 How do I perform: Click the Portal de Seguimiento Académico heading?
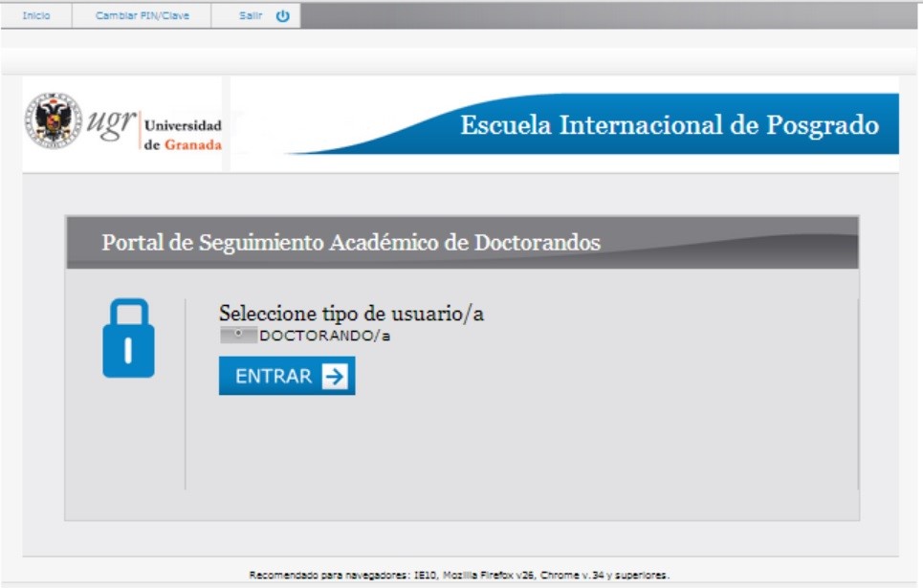pos(350,243)
